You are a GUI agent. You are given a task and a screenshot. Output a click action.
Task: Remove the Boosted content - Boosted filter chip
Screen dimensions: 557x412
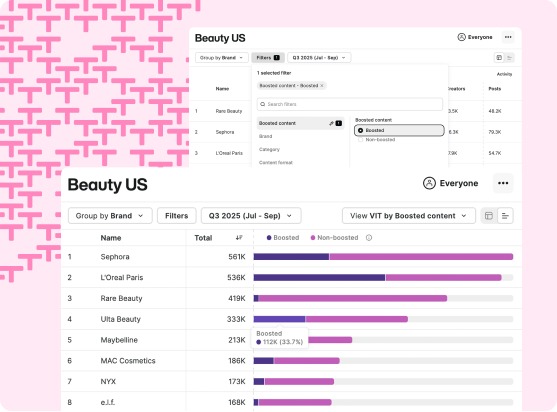(x=322, y=86)
